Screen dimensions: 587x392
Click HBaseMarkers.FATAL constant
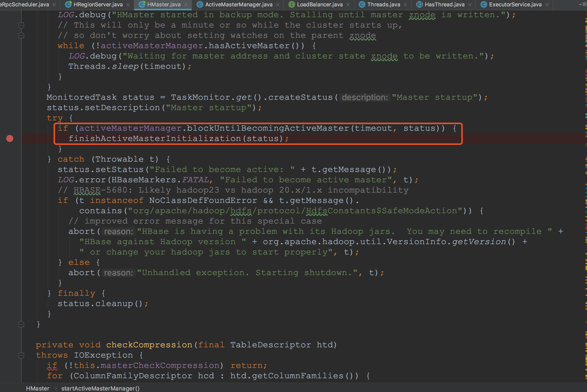160,180
